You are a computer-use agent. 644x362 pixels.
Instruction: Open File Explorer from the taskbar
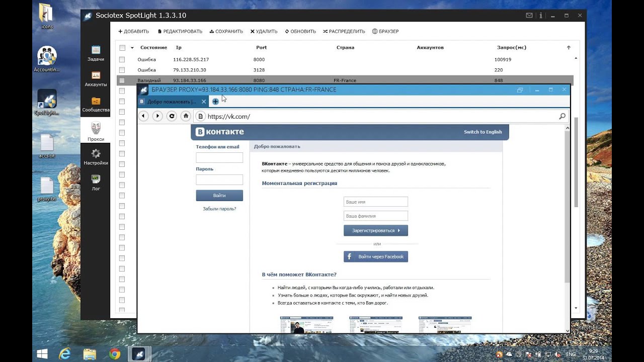(90, 354)
